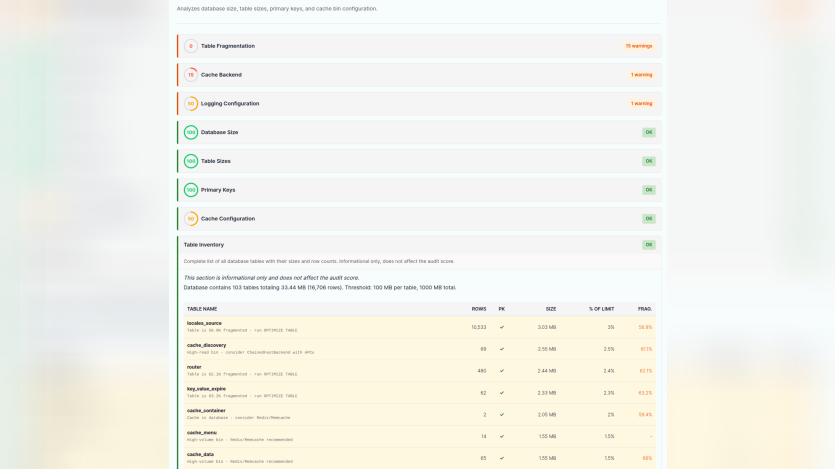Sort by the ROWS column header

coord(479,309)
